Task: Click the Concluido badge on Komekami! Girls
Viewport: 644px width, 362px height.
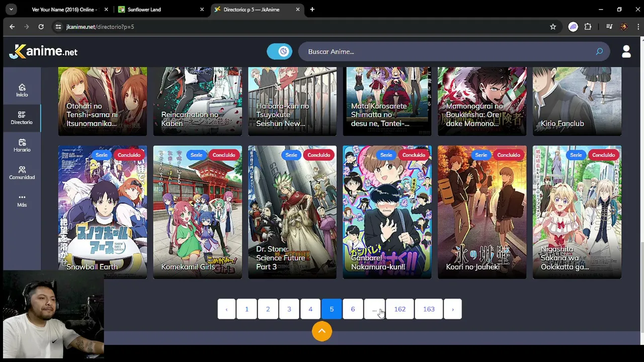Action: pyautogui.click(x=224, y=155)
